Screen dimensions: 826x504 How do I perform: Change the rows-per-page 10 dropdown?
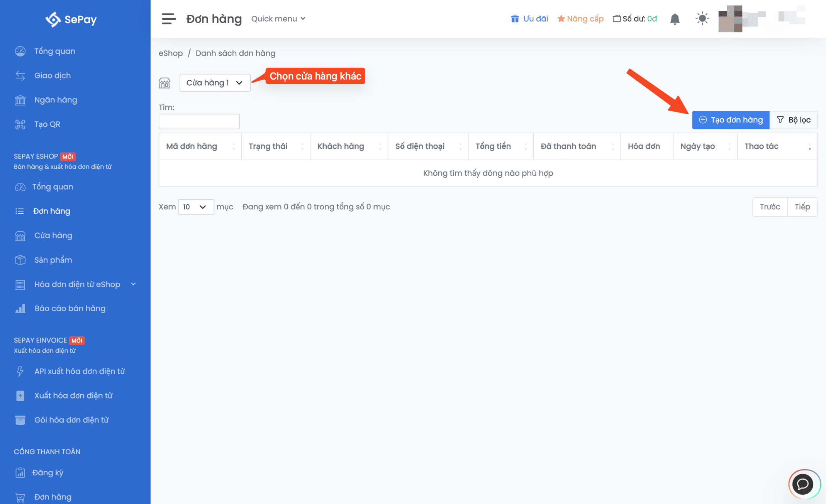coord(195,207)
